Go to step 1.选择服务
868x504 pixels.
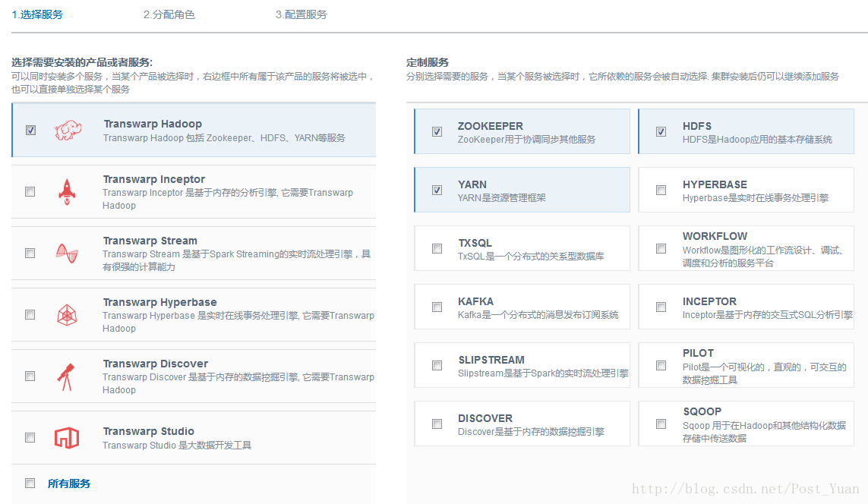click(x=37, y=14)
